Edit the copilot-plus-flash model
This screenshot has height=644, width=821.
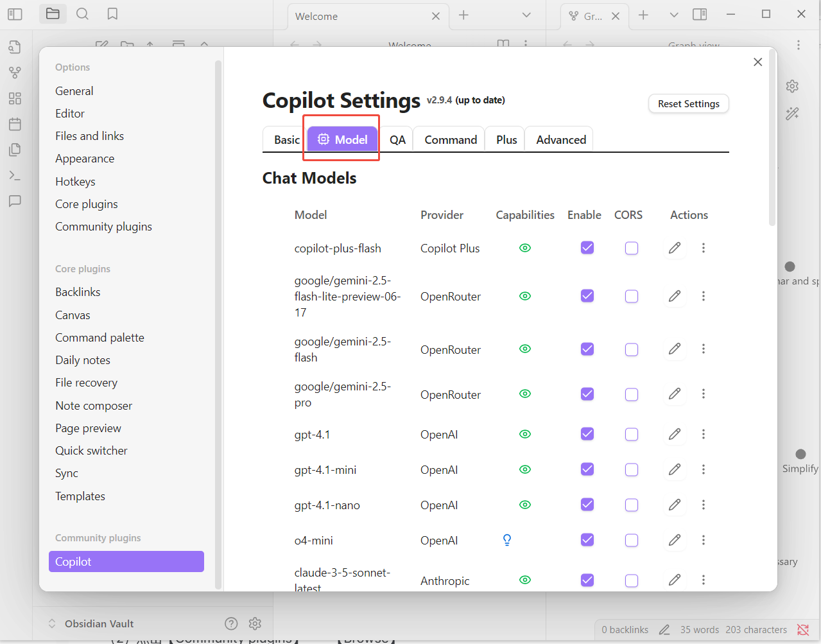point(675,248)
